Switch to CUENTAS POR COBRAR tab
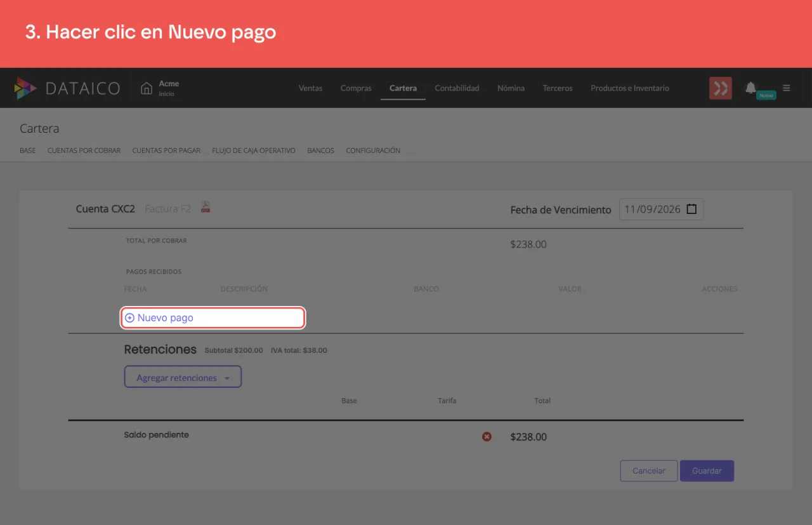This screenshot has height=525, width=812. coord(84,151)
